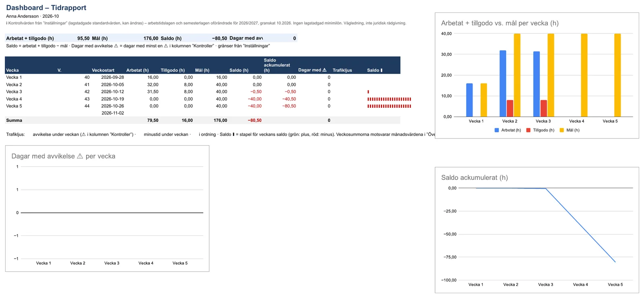Select the Arbetat + tillgodo vs. mål chart title
The image size is (644, 298).
pos(500,23)
